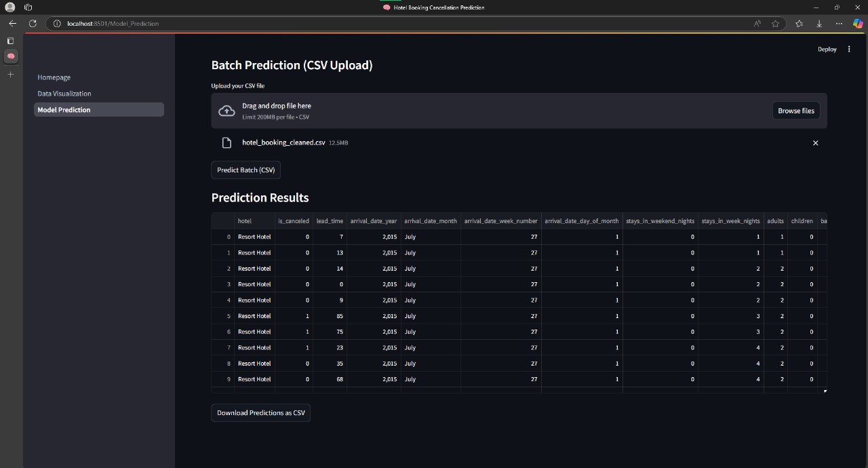Click the Deploy button

point(827,49)
